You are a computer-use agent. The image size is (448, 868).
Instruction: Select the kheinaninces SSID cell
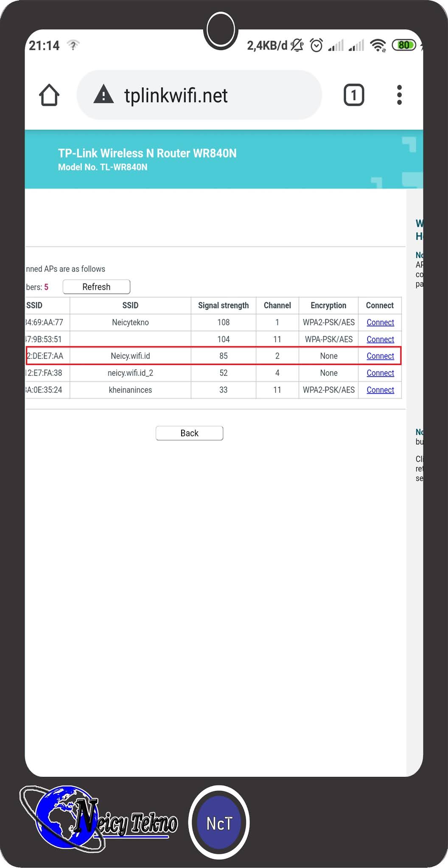click(130, 390)
